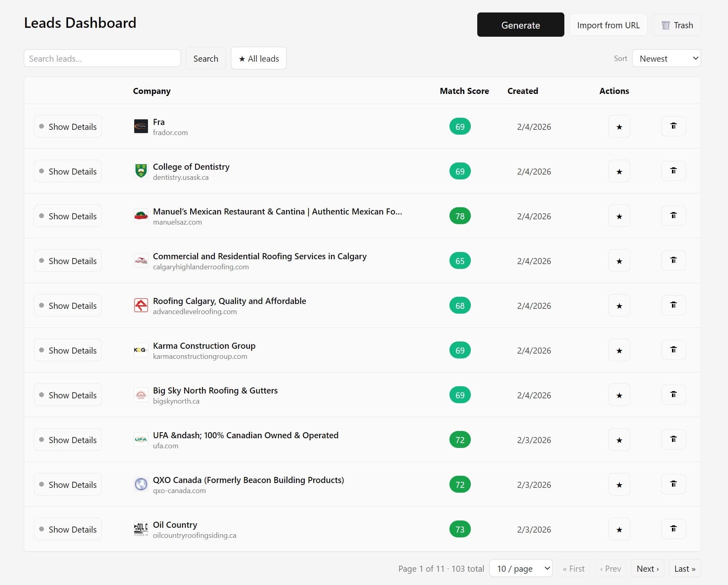The image size is (728, 585).
Task: Go to the Next page
Action: [647, 568]
